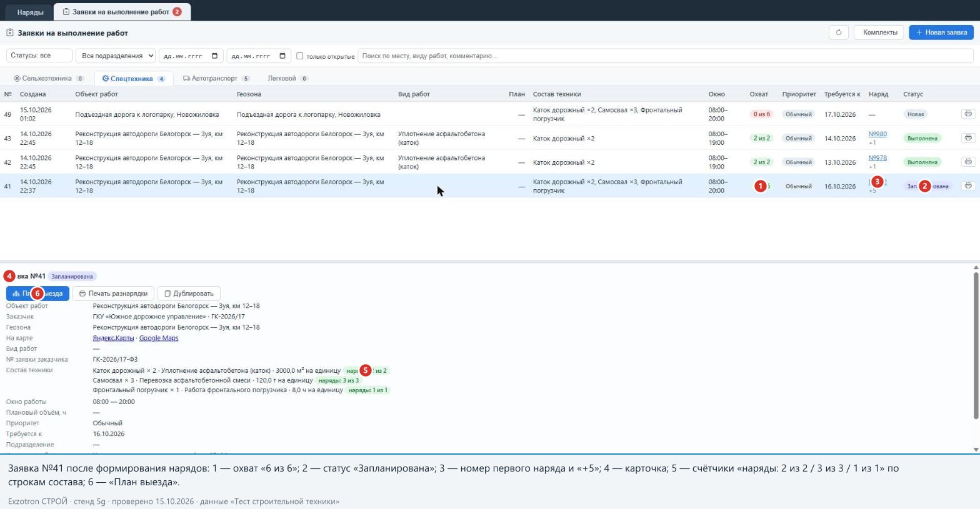Print request 42 via printer icon
This screenshot has width=980, height=509.
pyautogui.click(x=968, y=162)
